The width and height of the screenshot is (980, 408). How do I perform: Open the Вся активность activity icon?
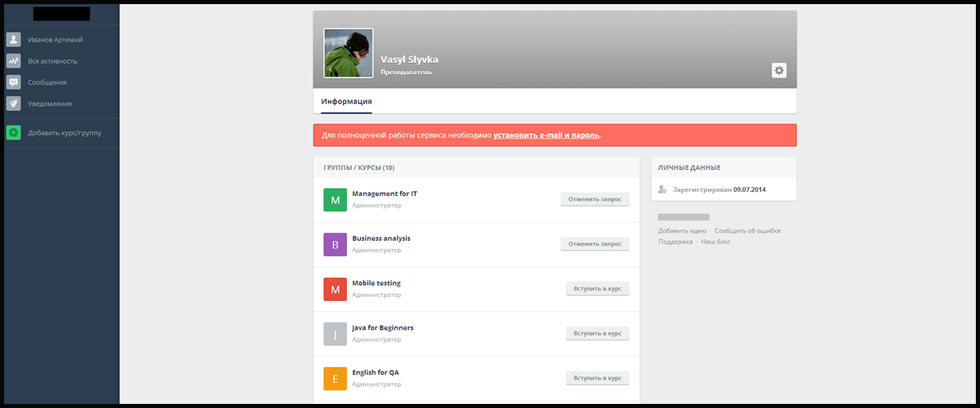pyautogui.click(x=13, y=60)
